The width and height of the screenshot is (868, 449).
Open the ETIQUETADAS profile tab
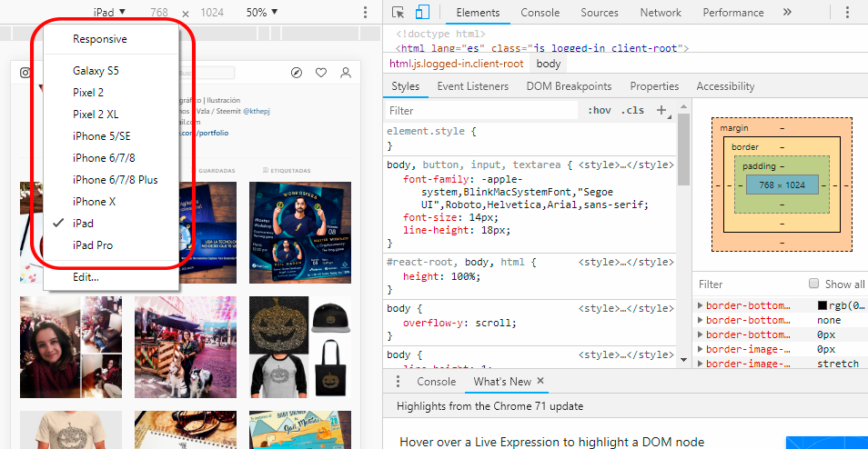[287, 171]
